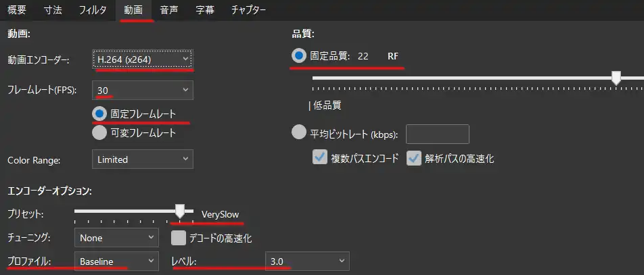Go to the 字幕 tab
This screenshot has width=644, height=275.
[205, 10]
